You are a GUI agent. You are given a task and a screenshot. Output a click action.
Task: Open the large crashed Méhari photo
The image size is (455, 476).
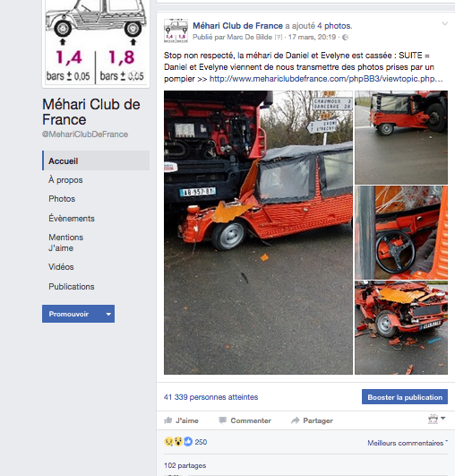click(258, 232)
